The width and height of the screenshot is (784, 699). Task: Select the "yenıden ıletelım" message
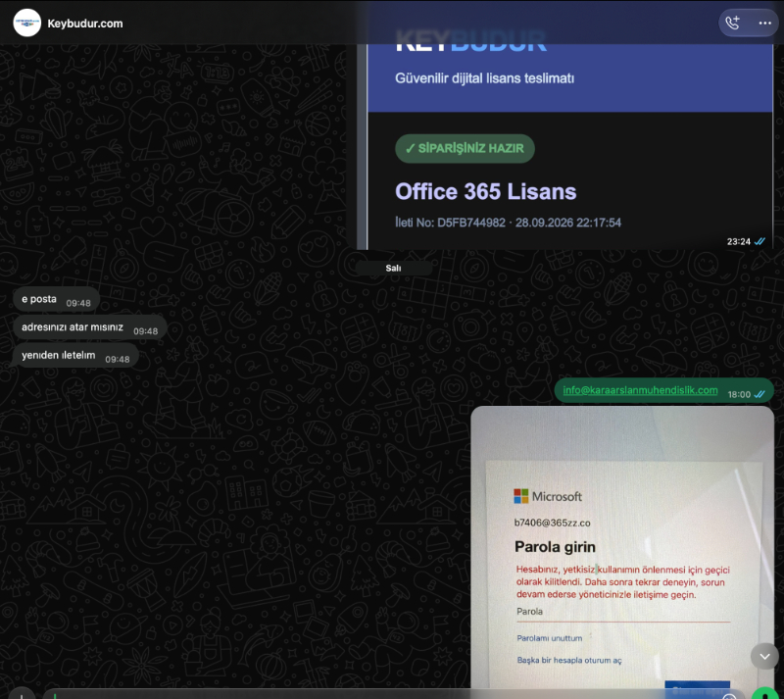[75, 355]
